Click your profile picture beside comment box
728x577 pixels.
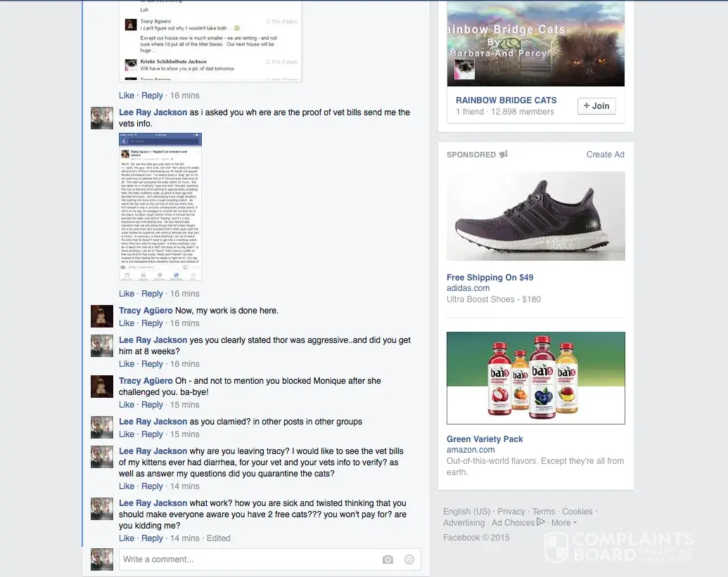coord(102,559)
